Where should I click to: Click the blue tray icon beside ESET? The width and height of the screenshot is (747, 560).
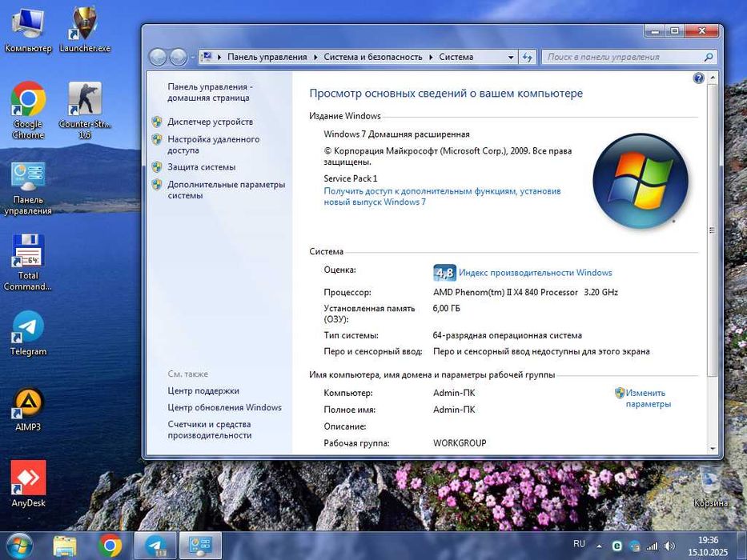pyautogui.click(x=634, y=546)
